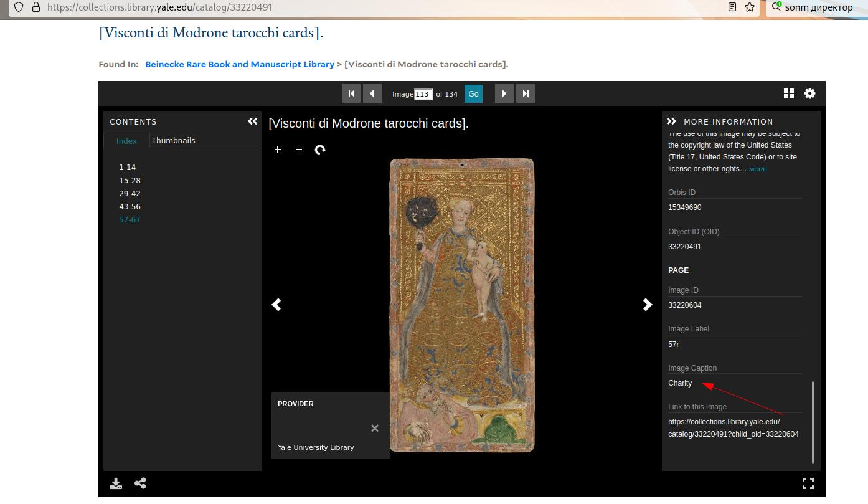Click the browser address bar URL
Viewport: 868px width, 504px height.
pyautogui.click(x=159, y=7)
